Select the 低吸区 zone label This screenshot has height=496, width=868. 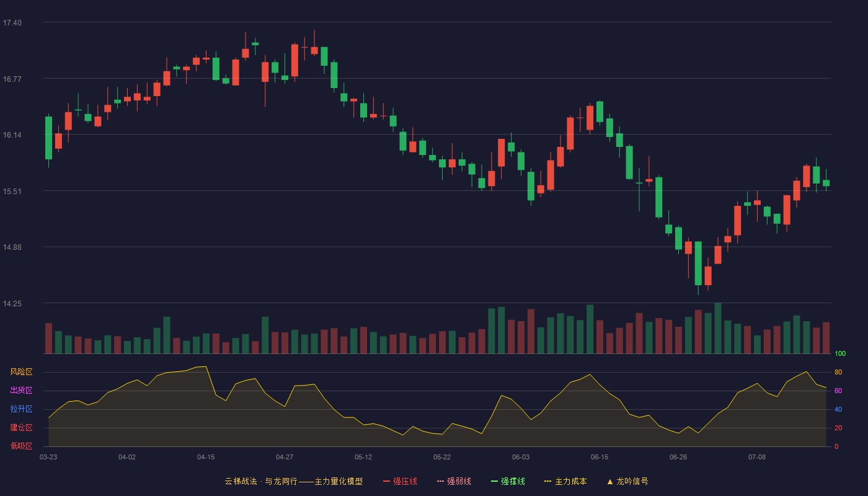click(21, 446)
